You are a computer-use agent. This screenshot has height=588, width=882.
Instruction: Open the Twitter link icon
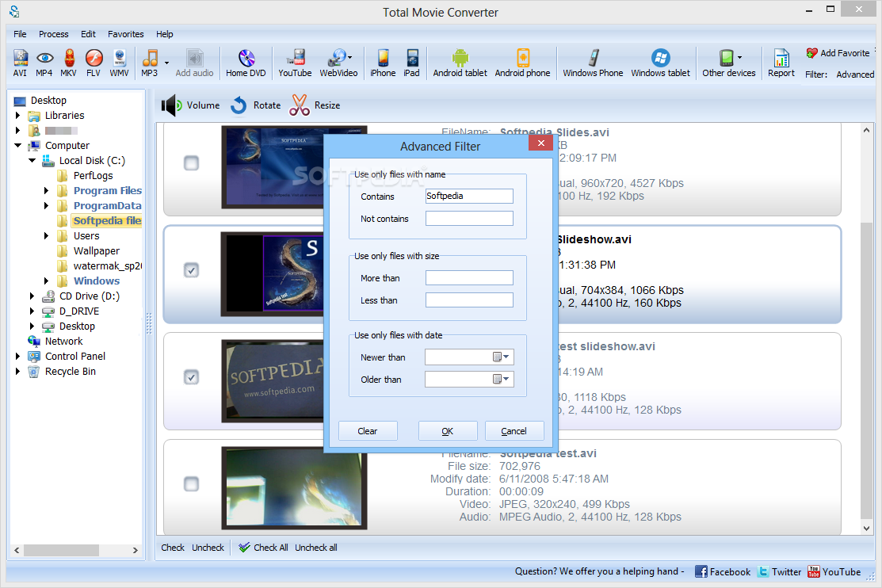(763, 571)
